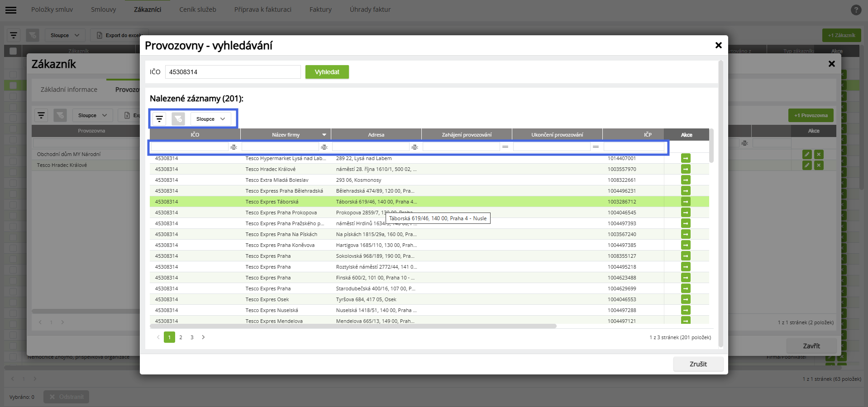Switch to Ceník služeb menu item

[198, 9]
